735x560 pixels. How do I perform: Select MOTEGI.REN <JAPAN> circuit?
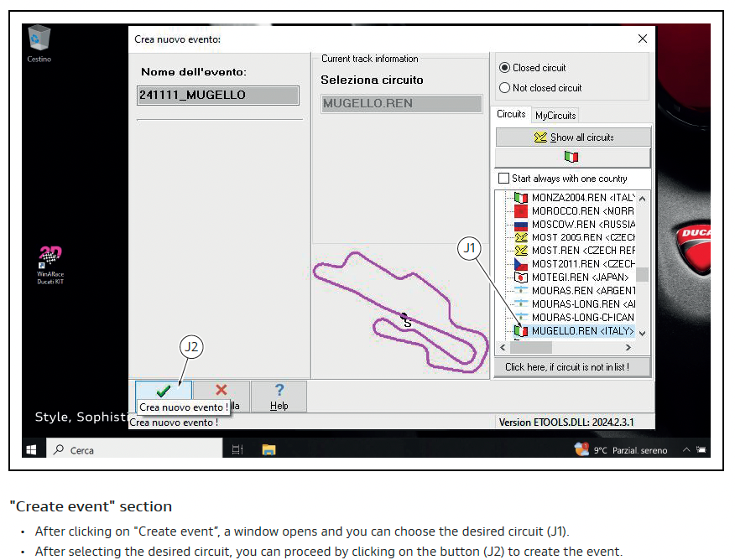pos(581,277)
